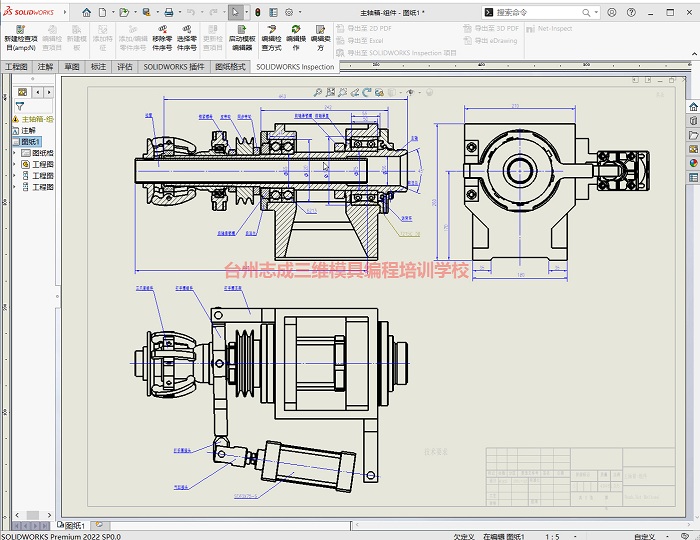
Task: Open Design Library in task pane
Action: (x=693, y=120)
